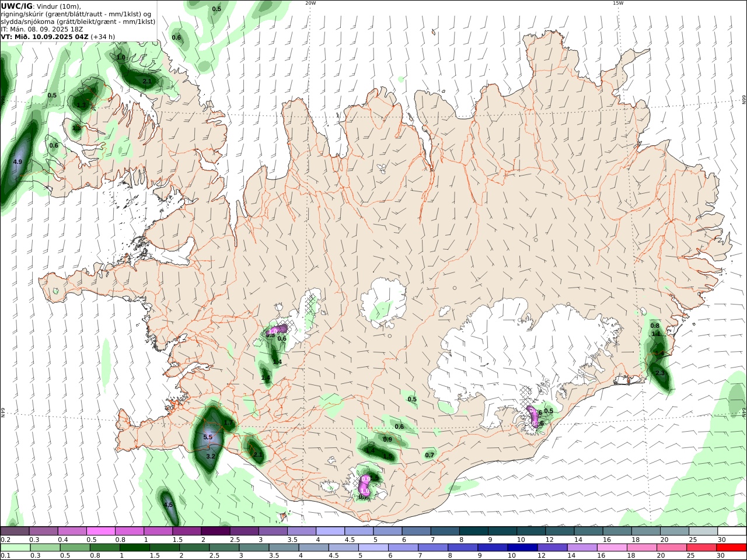This screenshot has height=560, width=747.
Task: Click the 4.9 precipitation value on the map
Action: [17, 162]
